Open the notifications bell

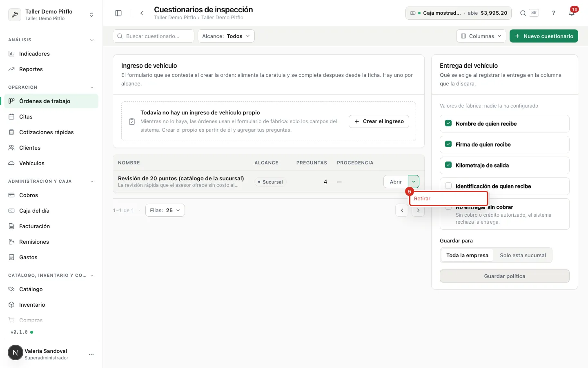[572, 13]
